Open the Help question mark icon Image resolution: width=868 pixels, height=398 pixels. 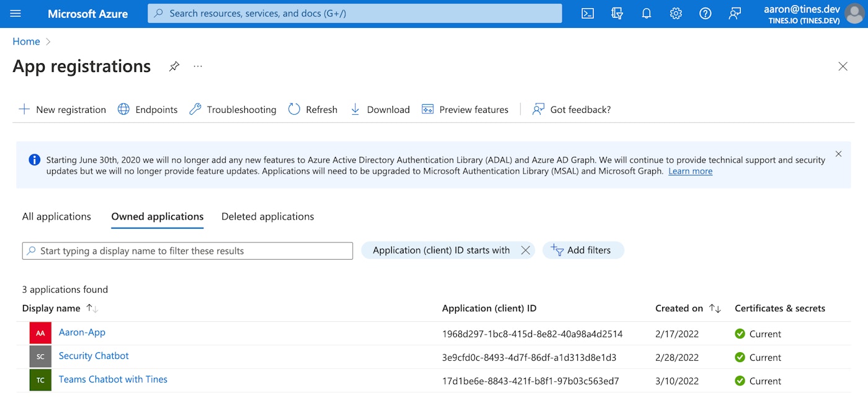(705, 14)
